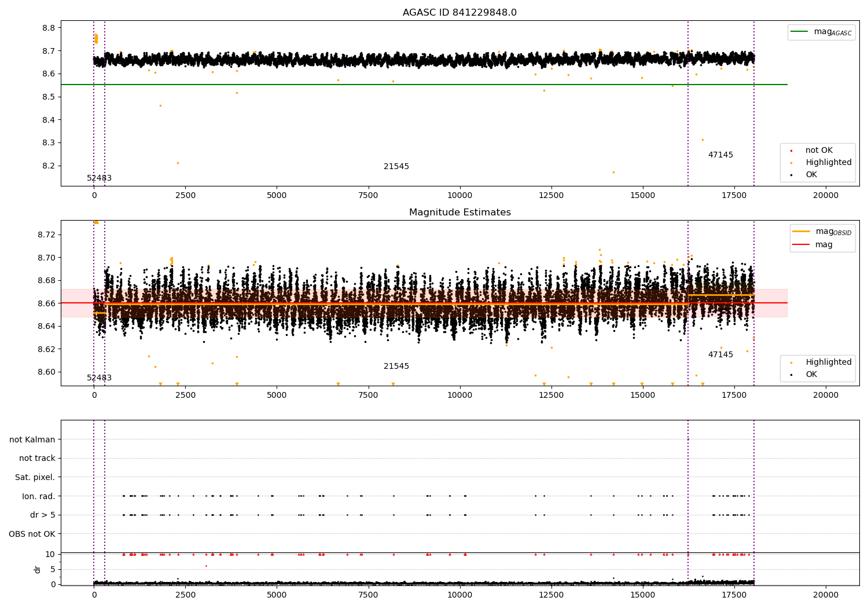Click the "not track" axis label
The height and width of the screenshot is (608, 868).
pyautogui.click(x=37, y=459)
